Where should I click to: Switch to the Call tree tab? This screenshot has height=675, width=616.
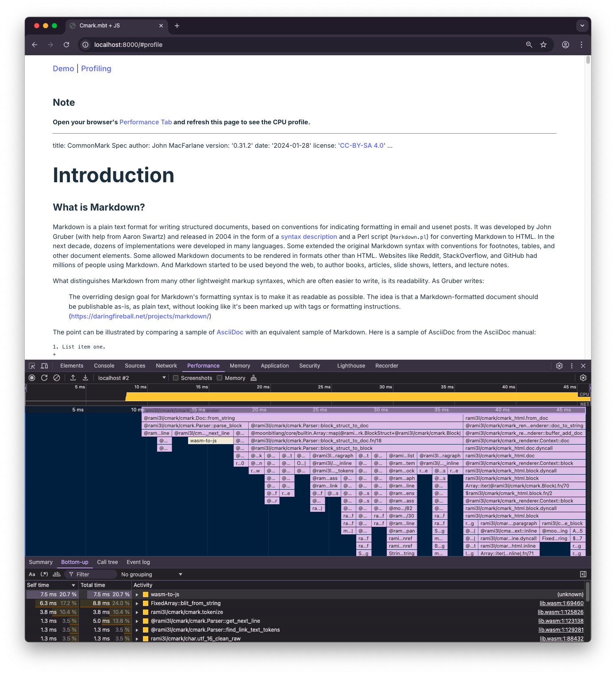(x=108, y=562)
